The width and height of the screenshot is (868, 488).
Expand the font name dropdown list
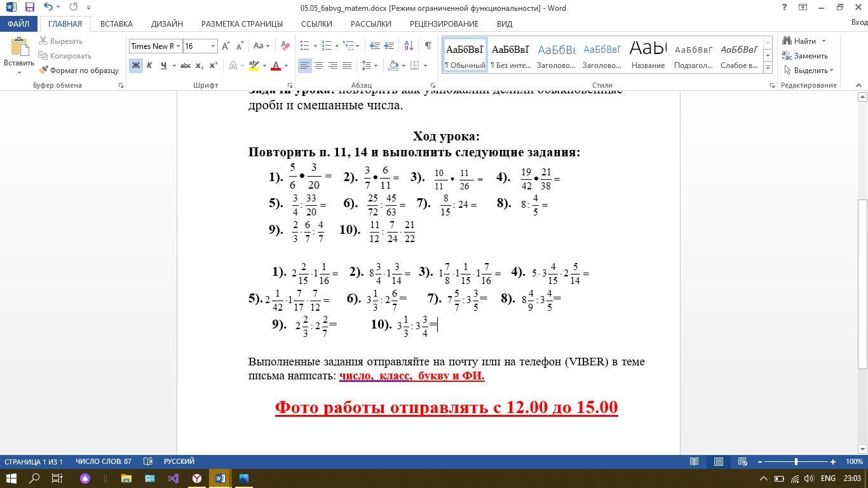pos(179,46)
